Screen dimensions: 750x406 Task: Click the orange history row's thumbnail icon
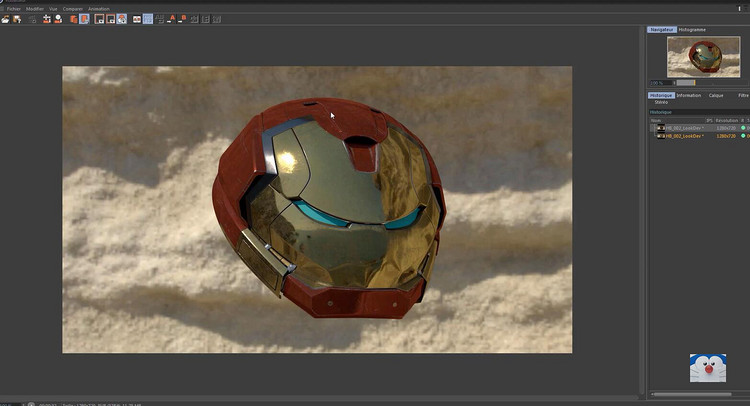[x=661, y=136]
